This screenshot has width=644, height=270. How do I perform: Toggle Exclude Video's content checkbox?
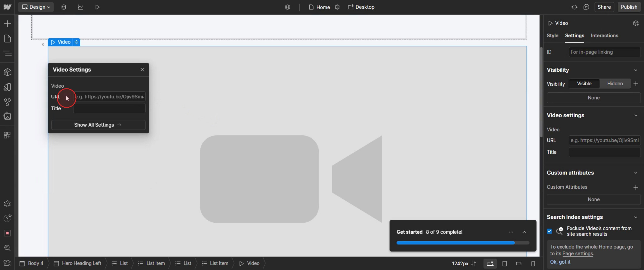549,231
